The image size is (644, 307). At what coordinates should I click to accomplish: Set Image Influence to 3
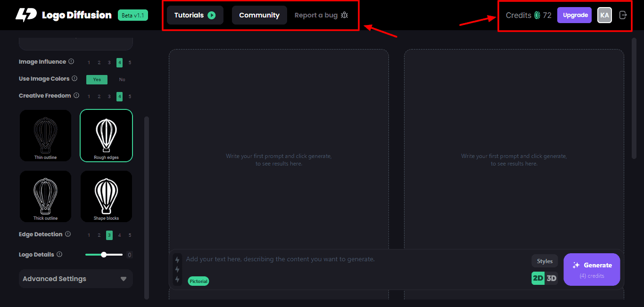click(109, 63)
